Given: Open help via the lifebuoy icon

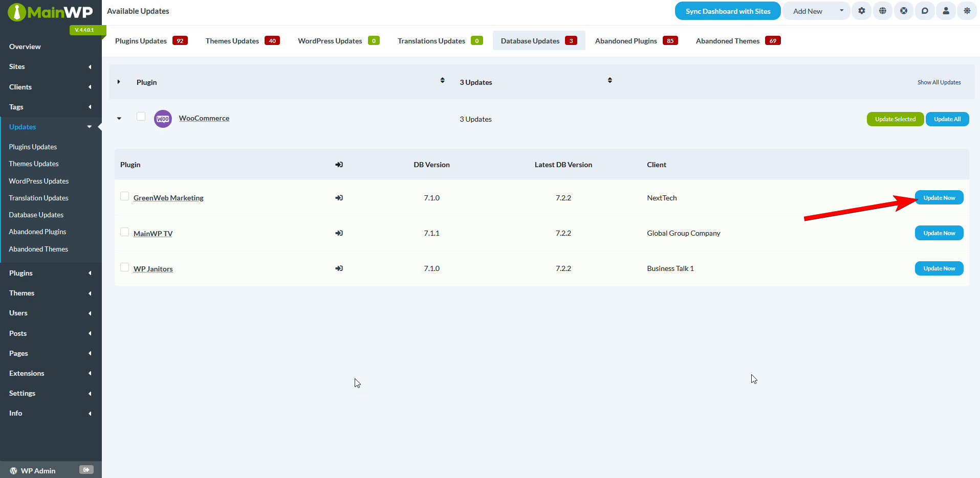Looking at the screenshot, I should pyautogui.click(x=904, y=11).
